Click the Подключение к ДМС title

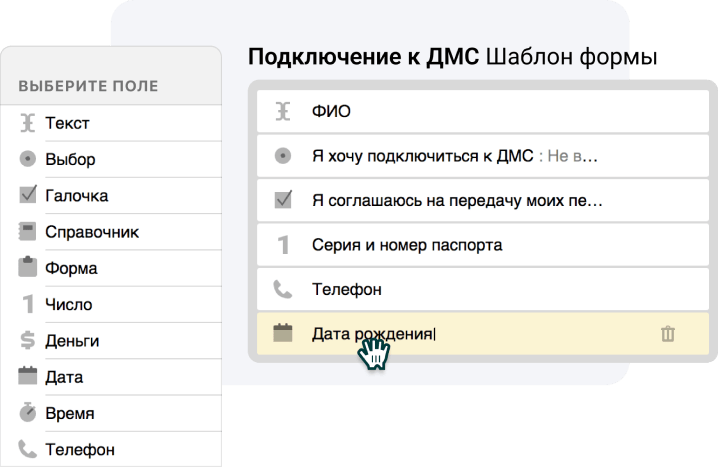364,57
